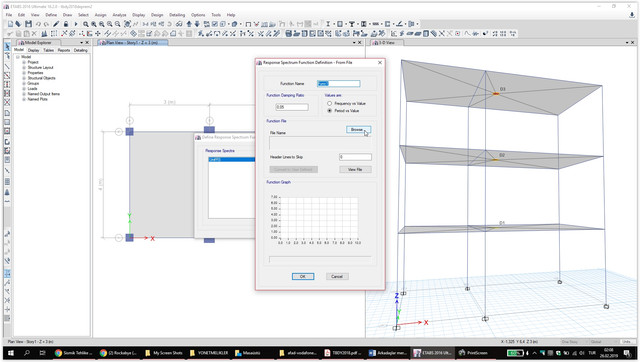Select Period vs Value radio button
Screen dimensions: 640x362
329,111
